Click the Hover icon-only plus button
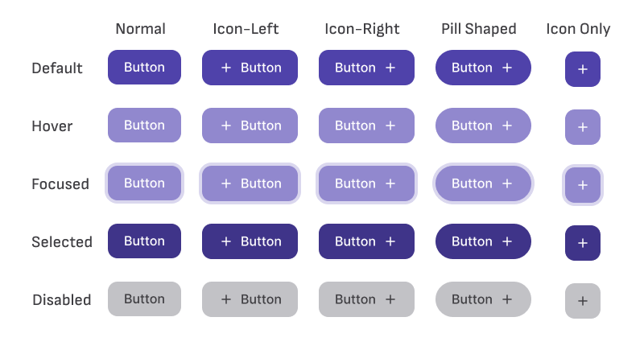 [x=583, y=127]
